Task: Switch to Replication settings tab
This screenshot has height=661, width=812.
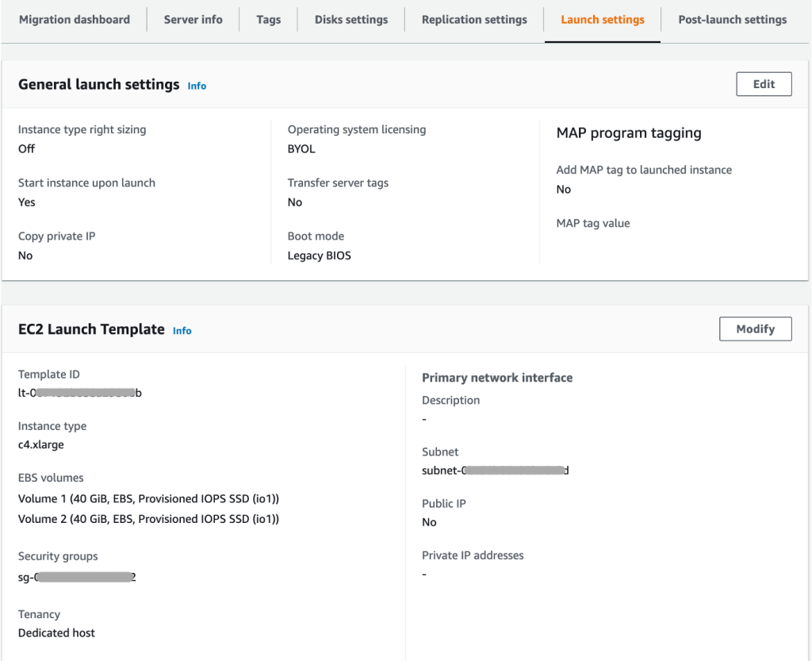Action: coord(473,19)
